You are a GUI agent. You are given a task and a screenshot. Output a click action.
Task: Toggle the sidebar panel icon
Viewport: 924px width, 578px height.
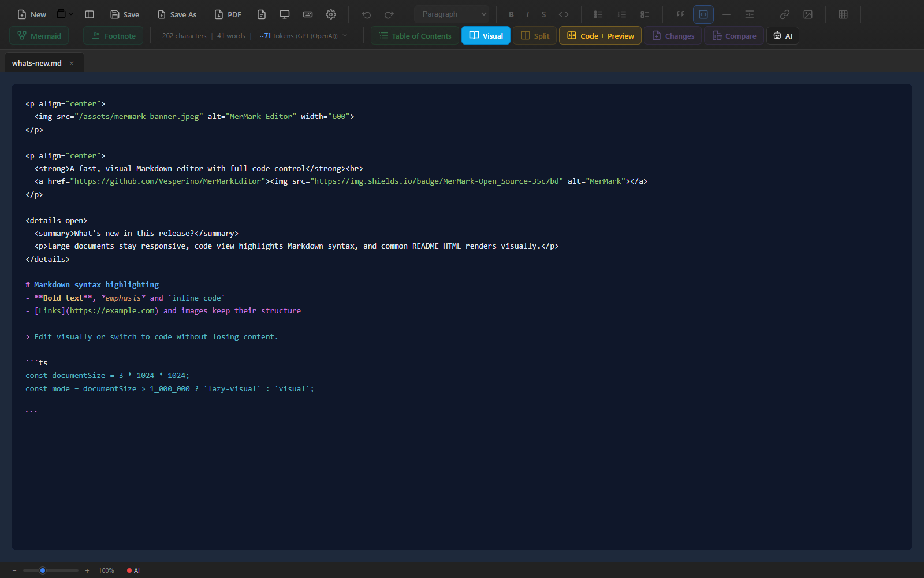pyautogui.click(x=90, y=14)
